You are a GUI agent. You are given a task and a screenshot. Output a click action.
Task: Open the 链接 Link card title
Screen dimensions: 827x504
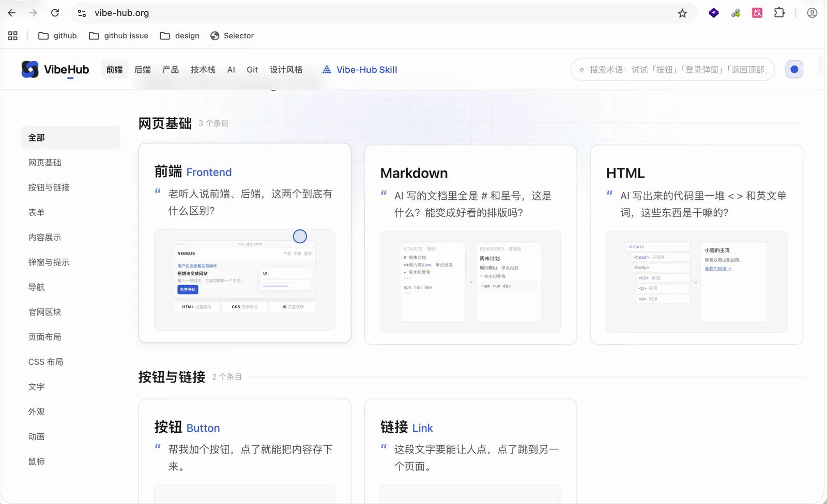(407, 427)
